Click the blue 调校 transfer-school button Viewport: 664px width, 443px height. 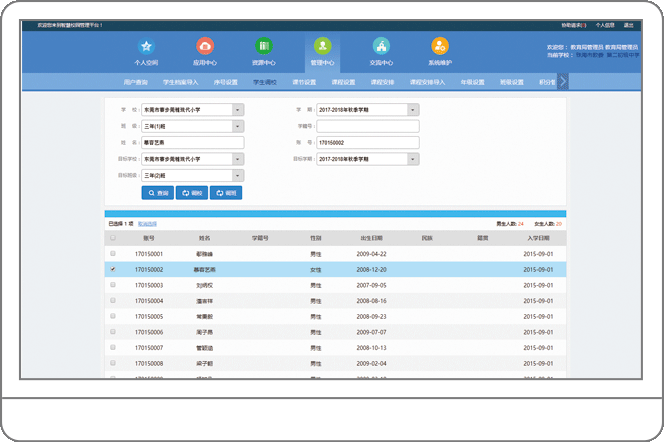(x=192, y=193)
